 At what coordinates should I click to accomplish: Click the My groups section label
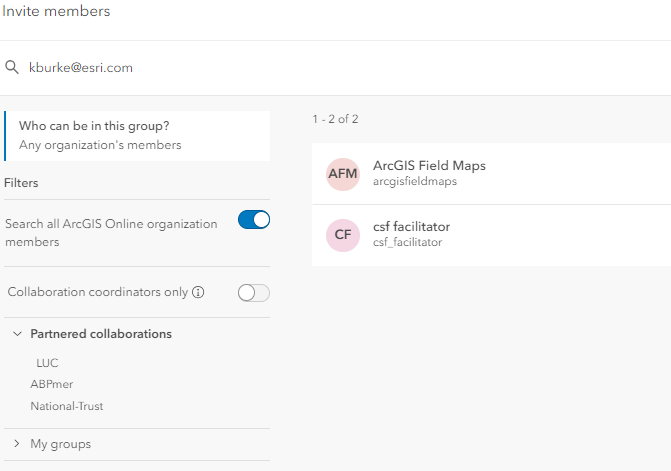[61, 444]
